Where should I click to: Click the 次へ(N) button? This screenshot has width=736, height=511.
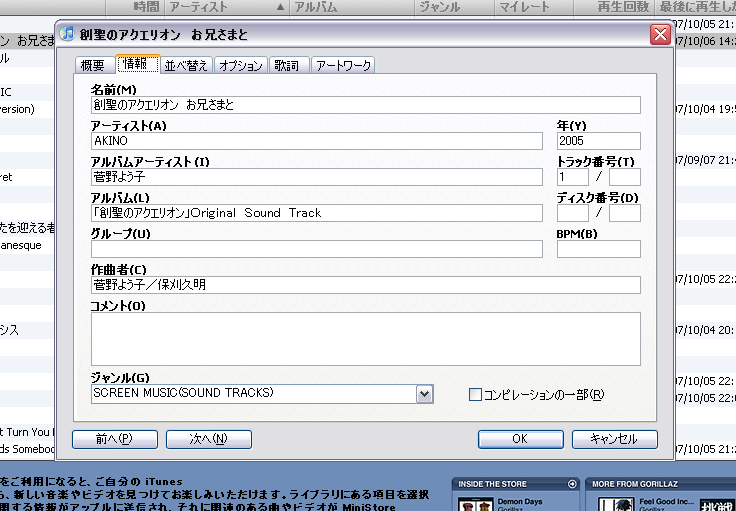(x=208, y=439)
